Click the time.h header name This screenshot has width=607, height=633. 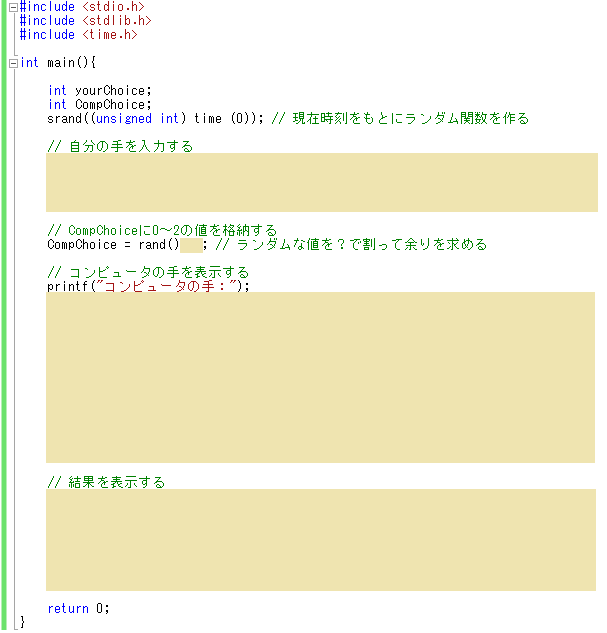(x=109, y=34)
